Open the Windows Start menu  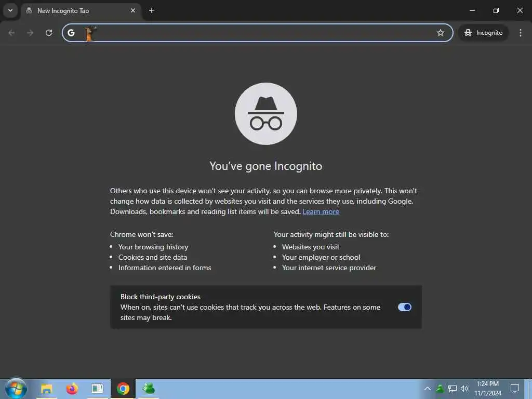16,389
